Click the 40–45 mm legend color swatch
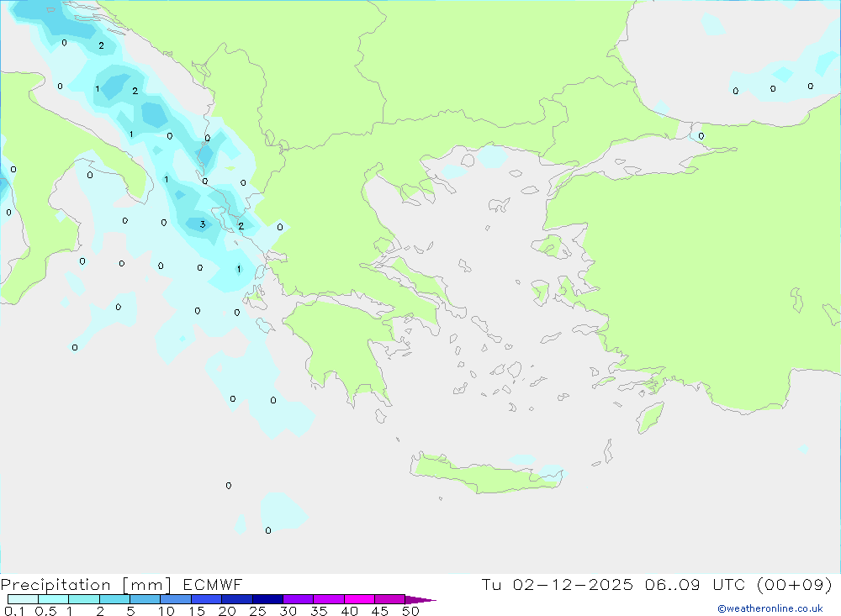Screen dimensions: 841x616 pyautogui.click(x=359, y=599)
